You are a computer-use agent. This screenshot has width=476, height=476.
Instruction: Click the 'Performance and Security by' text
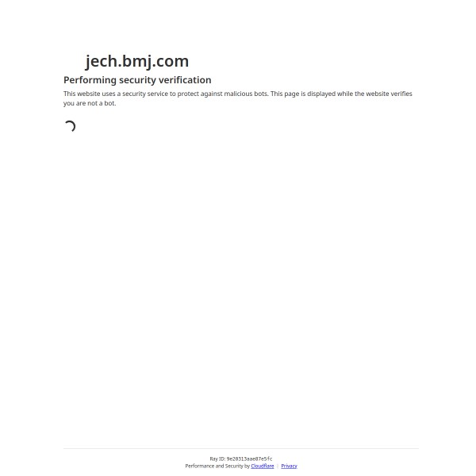click(217, 466)
